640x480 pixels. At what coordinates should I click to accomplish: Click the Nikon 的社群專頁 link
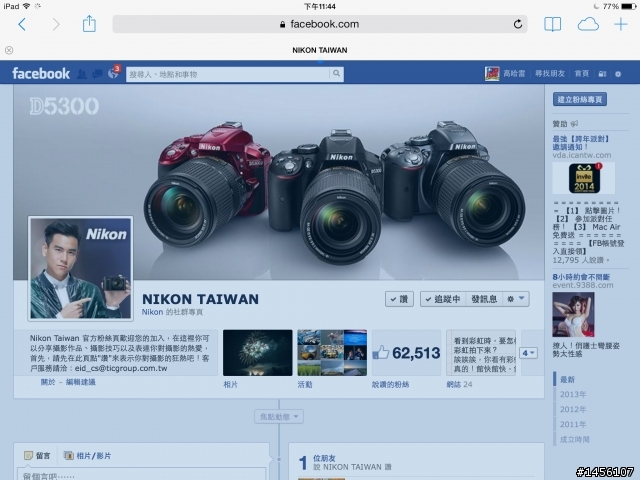click(x=172, y=312)
